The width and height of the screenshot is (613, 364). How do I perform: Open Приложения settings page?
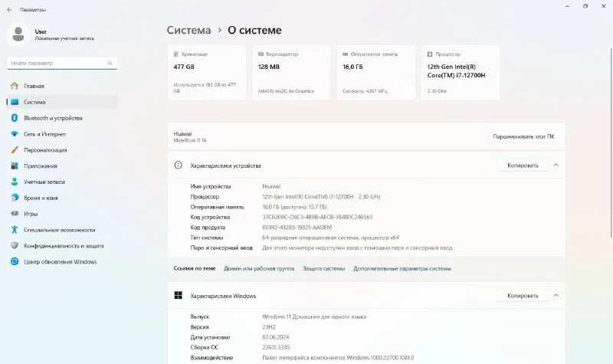(x=41, y=166)
